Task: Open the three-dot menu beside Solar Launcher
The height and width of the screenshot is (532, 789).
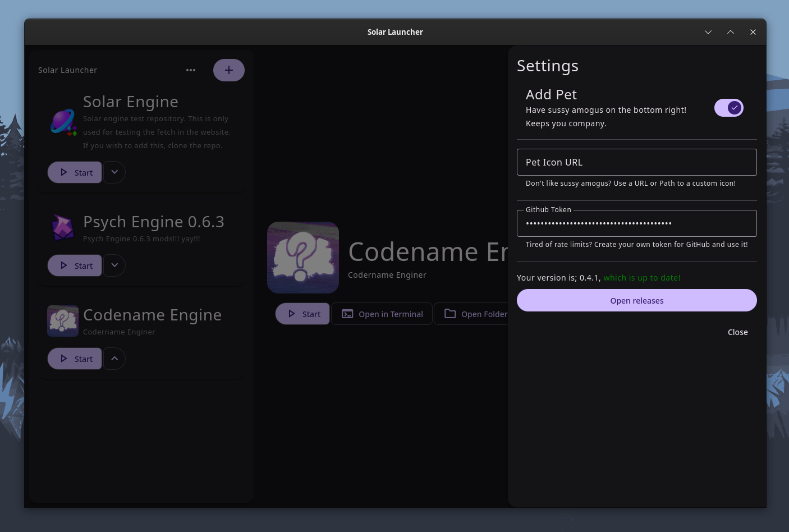Action: point(191,70)
